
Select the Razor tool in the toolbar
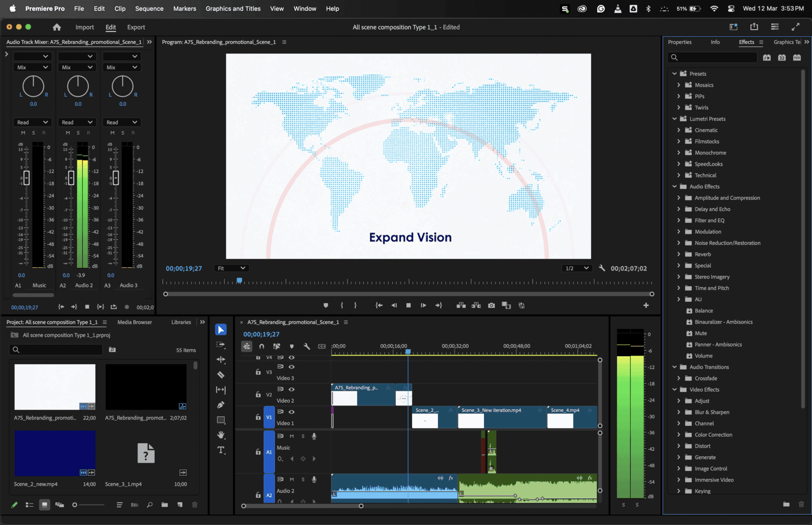coord(221,375)
